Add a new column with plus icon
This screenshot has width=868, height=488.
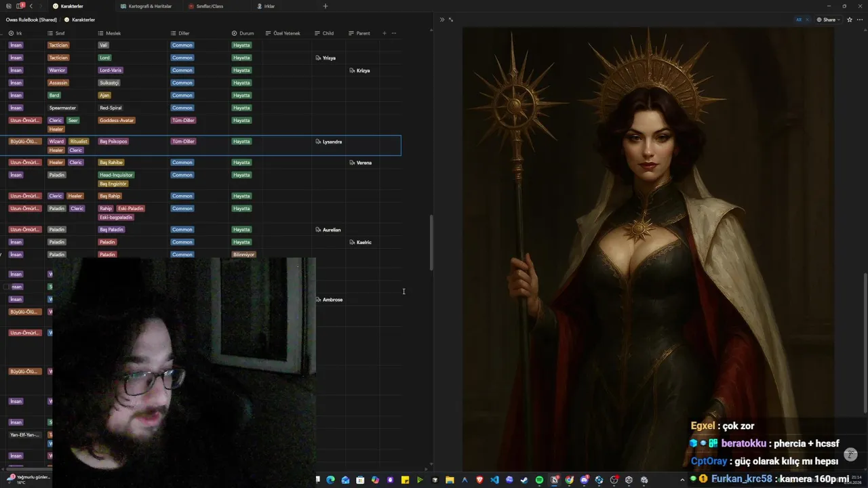tap(384, 33)
